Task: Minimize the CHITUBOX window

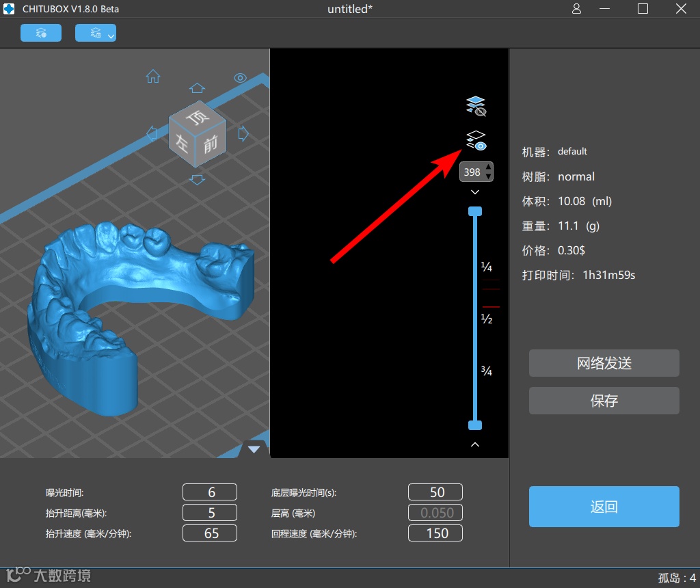Action: click(604, 8)
